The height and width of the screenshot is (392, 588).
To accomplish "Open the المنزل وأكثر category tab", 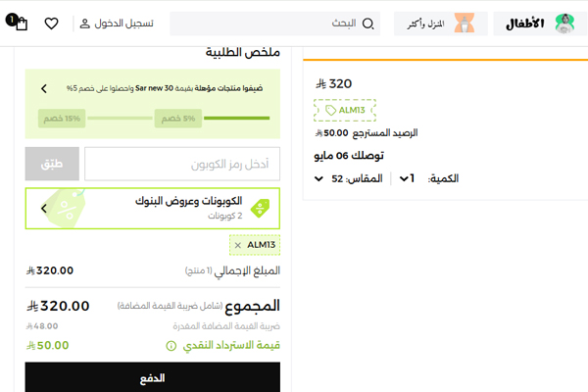I will click(x=441, y=24).
